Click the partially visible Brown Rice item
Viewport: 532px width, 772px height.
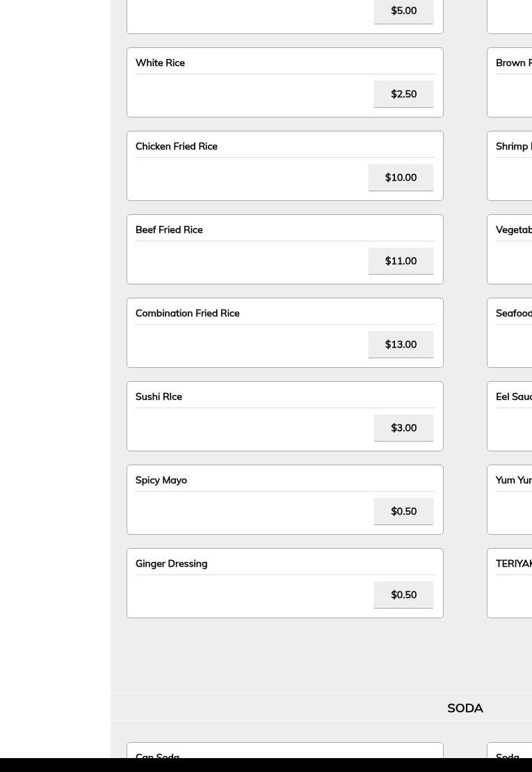coord(513,63)
